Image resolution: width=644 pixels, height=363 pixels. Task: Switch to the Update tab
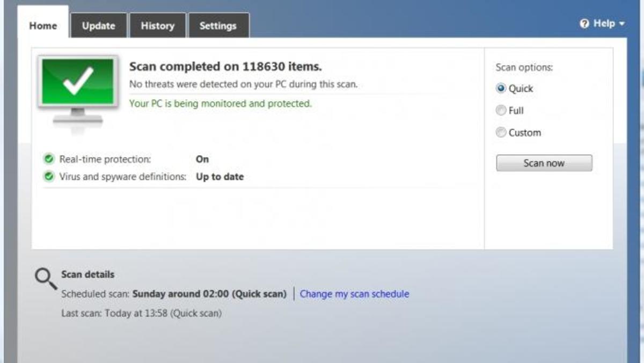tap(98, 26)
